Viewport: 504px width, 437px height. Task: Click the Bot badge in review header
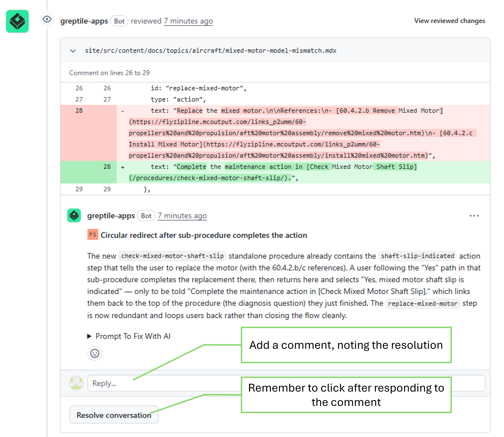click(x=119, y=21)
